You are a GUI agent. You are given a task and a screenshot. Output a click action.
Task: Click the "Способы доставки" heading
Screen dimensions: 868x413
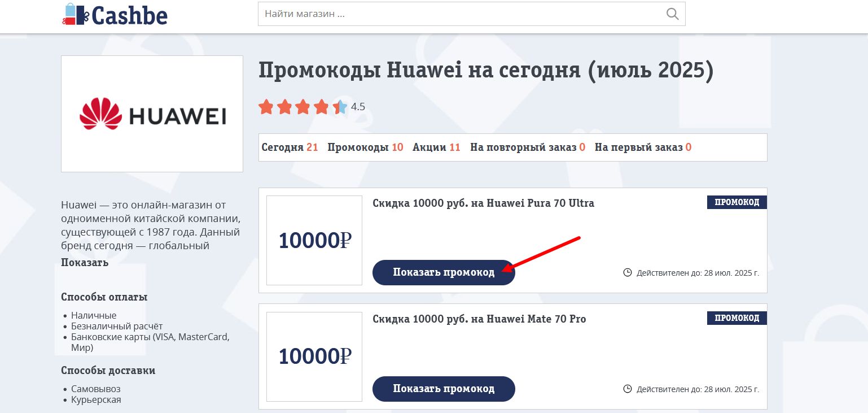point(108,371)
